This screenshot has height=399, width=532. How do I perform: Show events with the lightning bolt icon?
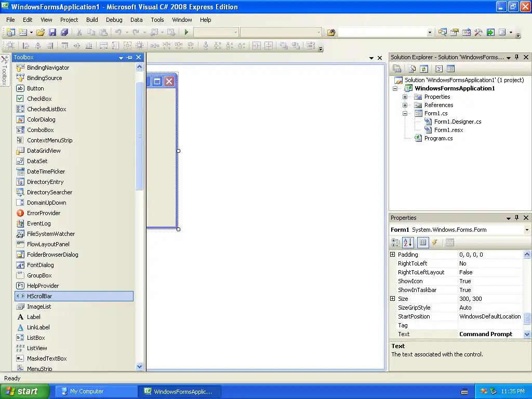click(x=435, y=242)
